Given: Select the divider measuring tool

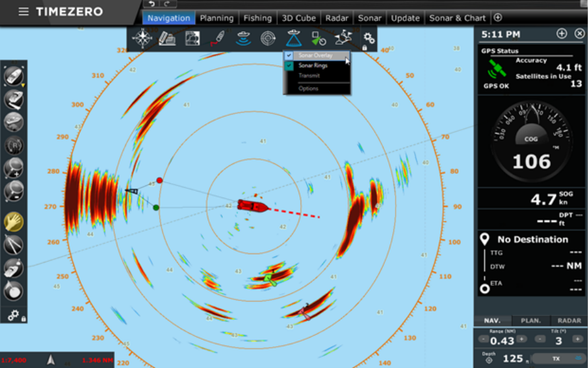Looking at the screenshot, I should coord(14,245).
